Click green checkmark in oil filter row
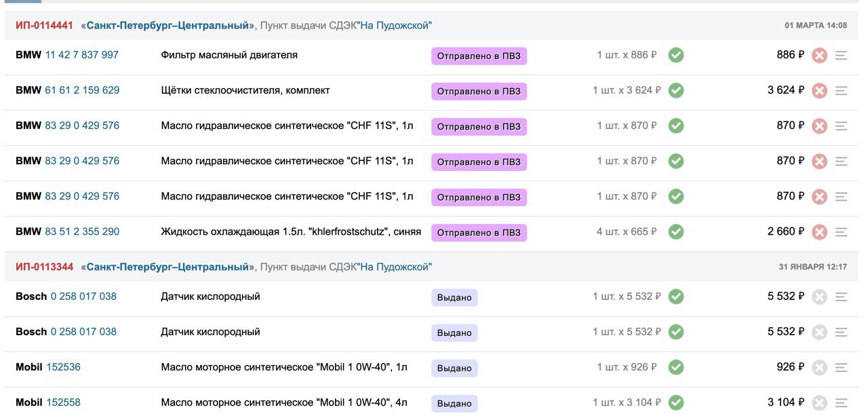The image size is (868, 420). [x=676, y=55]
